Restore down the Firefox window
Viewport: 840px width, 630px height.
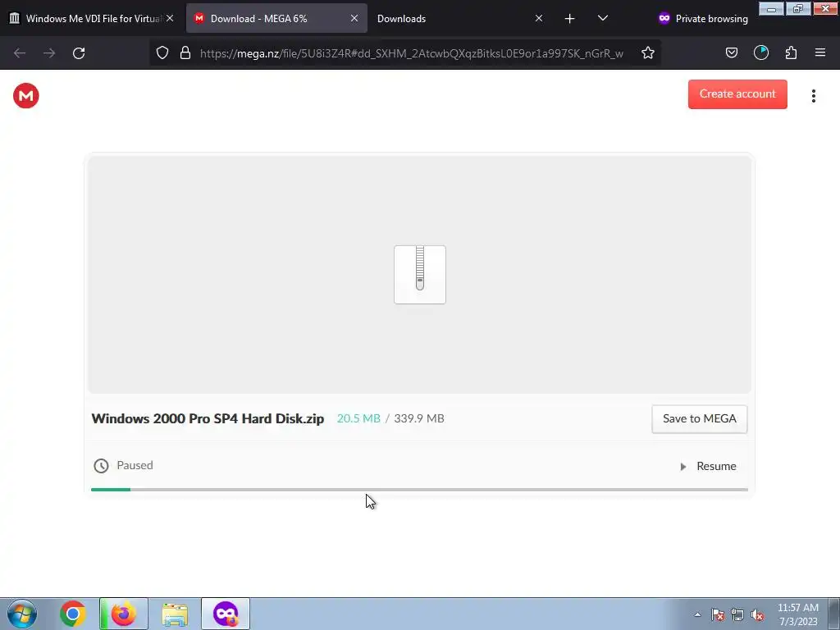click(798, 8)
